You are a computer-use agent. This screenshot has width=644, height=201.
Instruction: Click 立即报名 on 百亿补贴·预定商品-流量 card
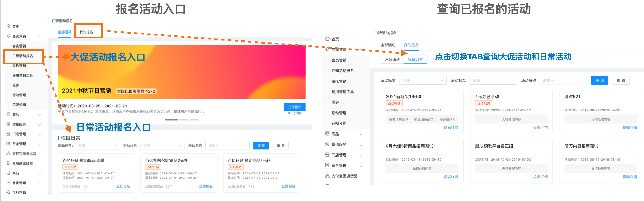point(123,186)
